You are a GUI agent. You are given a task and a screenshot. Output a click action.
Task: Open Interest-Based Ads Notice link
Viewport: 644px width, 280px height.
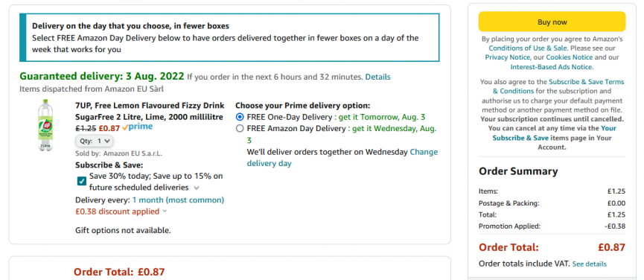pos(551,66)
